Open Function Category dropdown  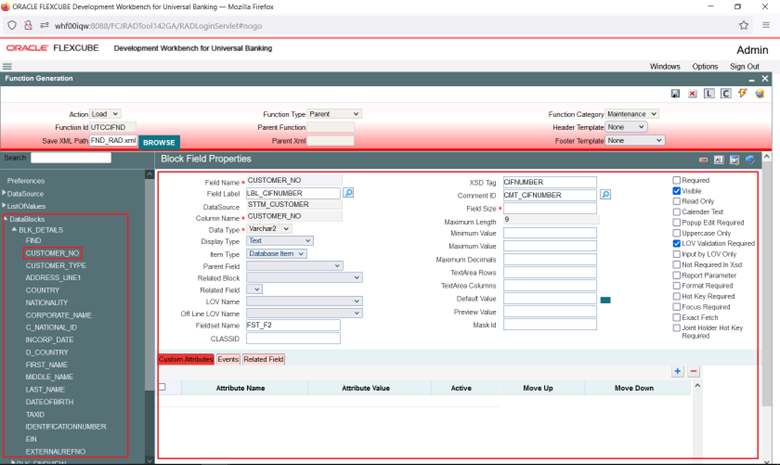tap(632, 114)
